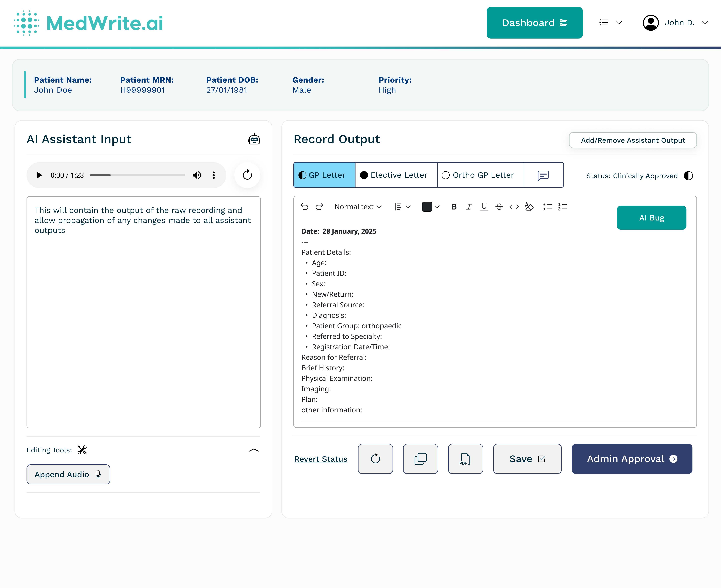Image resolution: width=721 pixels, height=588 pixels.
Task: Copy record output with duplicate icon
Action: coord(420,459)
